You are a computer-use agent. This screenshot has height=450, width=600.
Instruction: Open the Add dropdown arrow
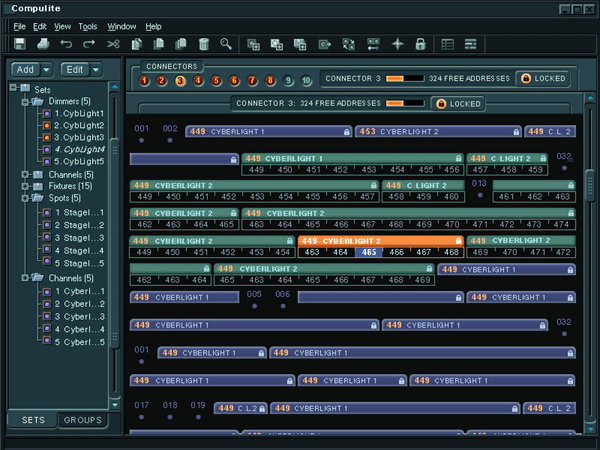(x=47, y=69)
